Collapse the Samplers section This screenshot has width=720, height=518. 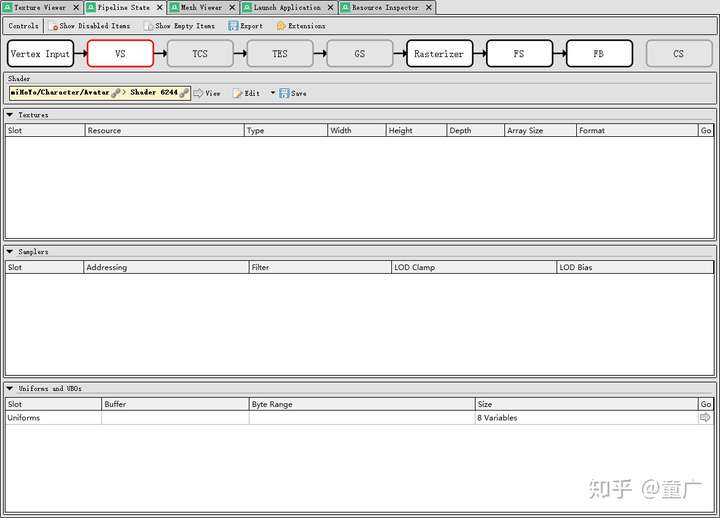pos(10,251)
